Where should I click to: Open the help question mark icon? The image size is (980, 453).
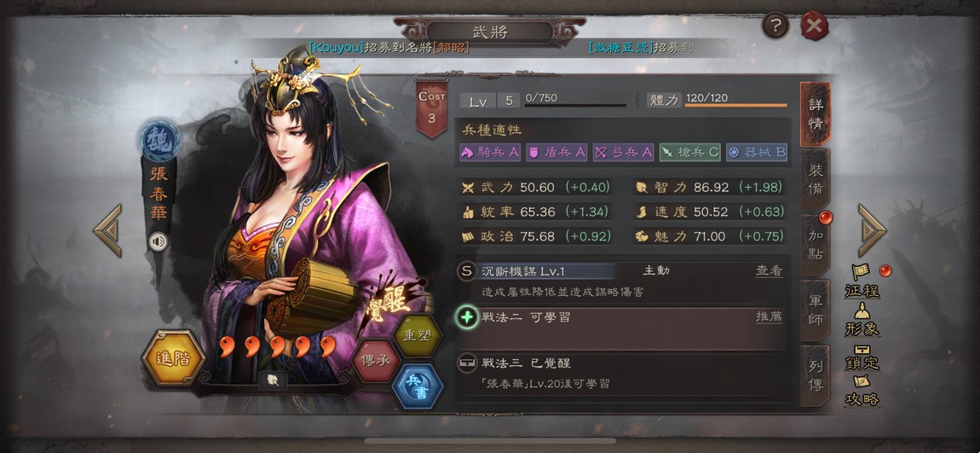point(775,26)
